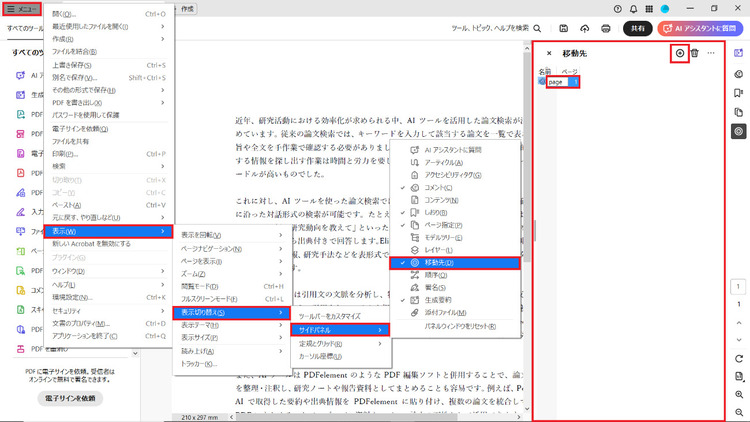This screenshot has width=750, height=422.
Task: Open the apps grid icon
Action: click(649, 9)
